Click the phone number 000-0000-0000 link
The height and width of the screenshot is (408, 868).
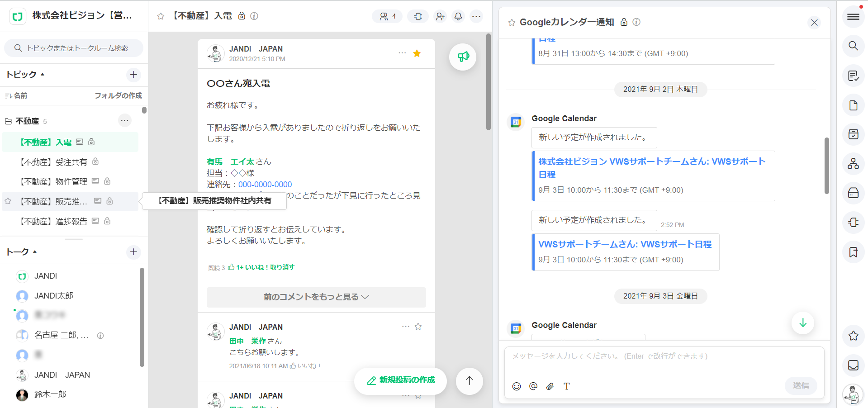[265, 185]
